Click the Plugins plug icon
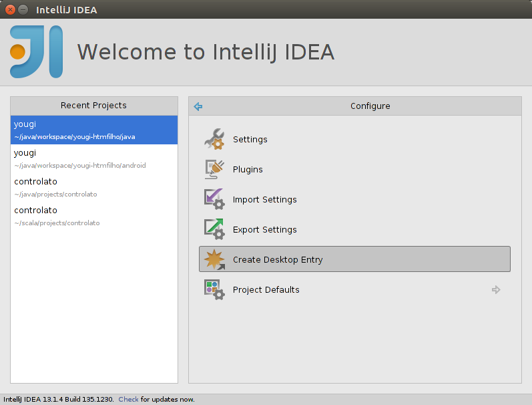532x405 pixels. coord(214,169)
